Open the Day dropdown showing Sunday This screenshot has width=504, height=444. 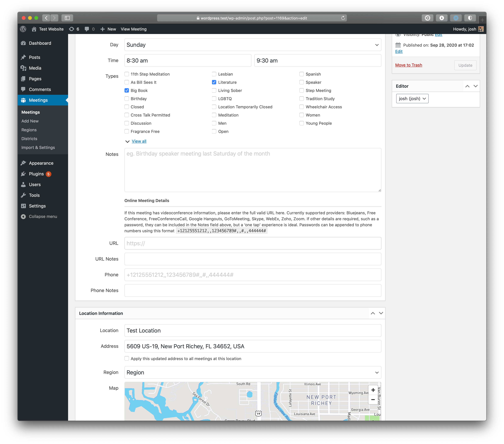pyautogui.click(x=252, y=45)
